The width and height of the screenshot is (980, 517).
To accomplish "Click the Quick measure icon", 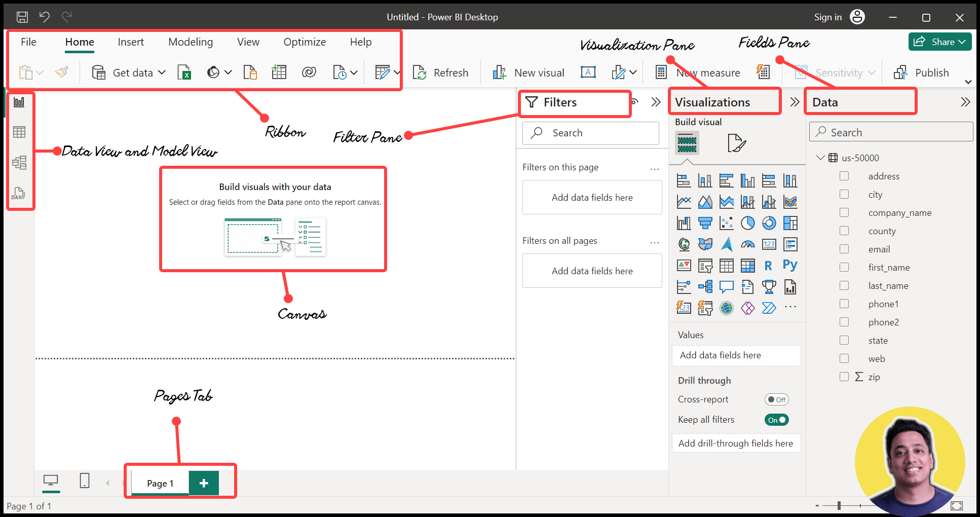I will point(763,72).
